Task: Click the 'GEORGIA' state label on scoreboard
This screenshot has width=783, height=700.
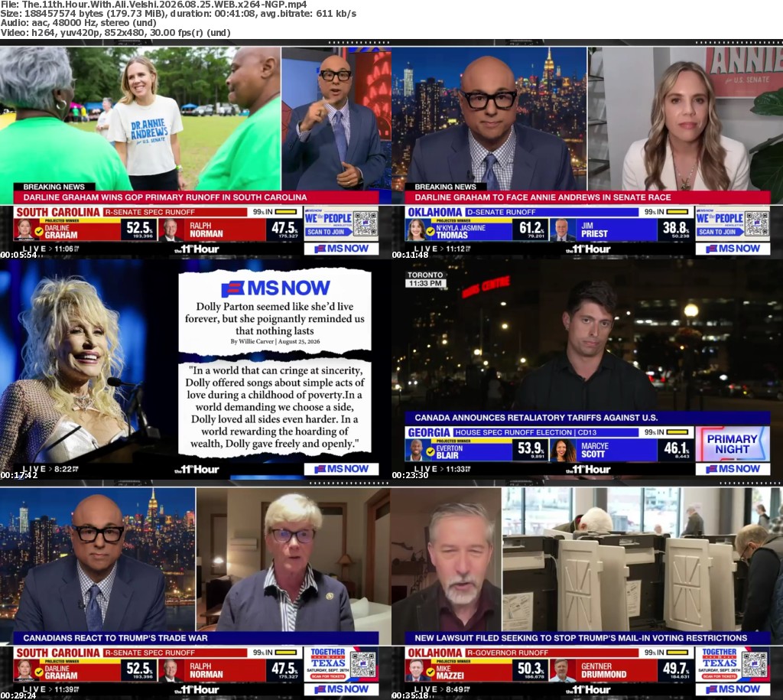Action: pos(429,433)
